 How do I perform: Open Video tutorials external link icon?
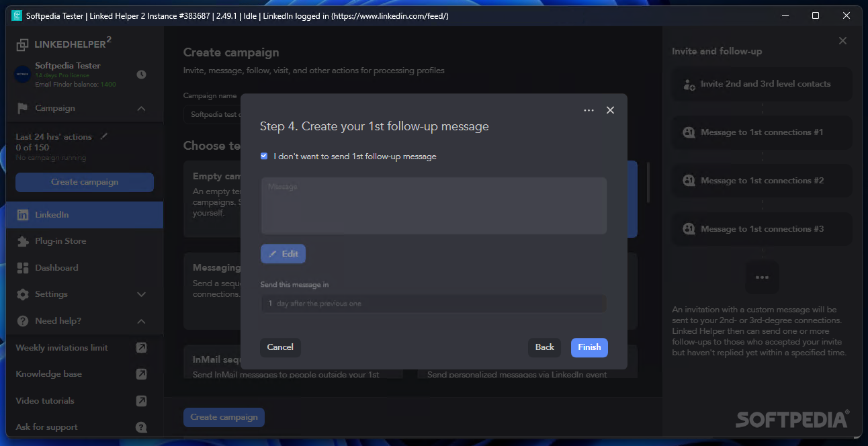point(141,401)
